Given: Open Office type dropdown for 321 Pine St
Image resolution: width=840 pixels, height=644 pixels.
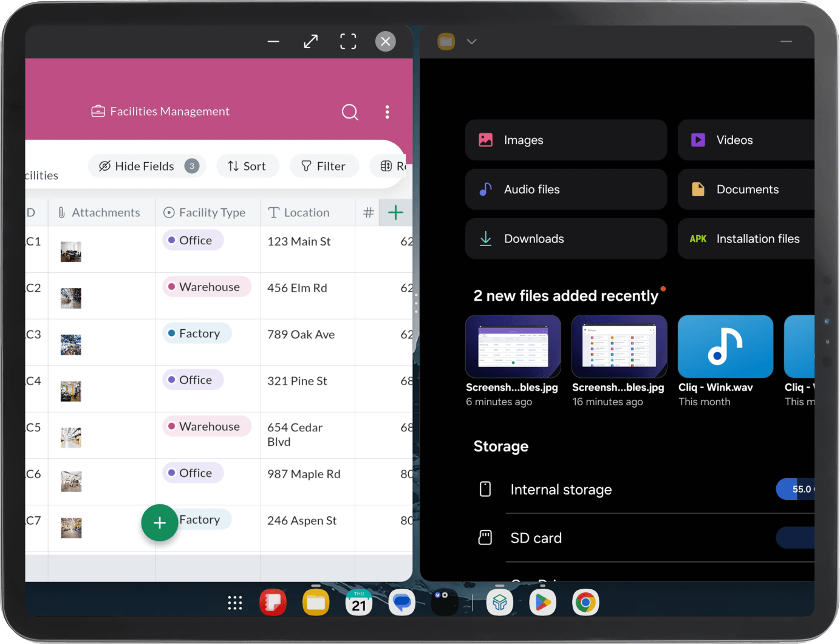Looking at the screenshot, I should pos(193,380).
